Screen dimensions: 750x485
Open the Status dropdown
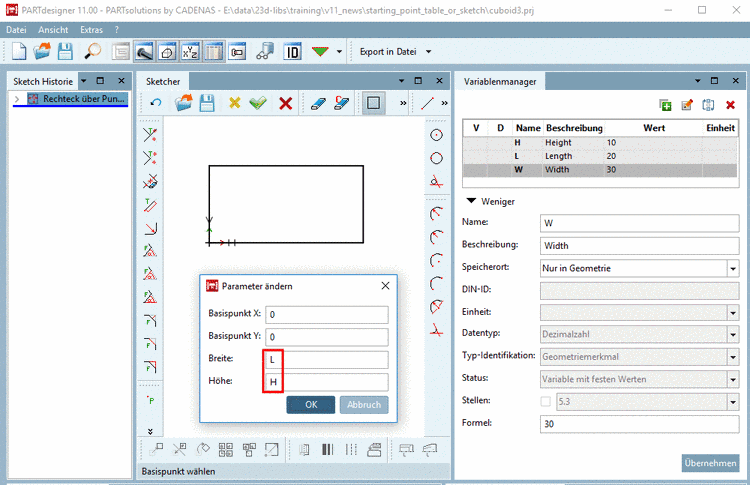(733, 379)
